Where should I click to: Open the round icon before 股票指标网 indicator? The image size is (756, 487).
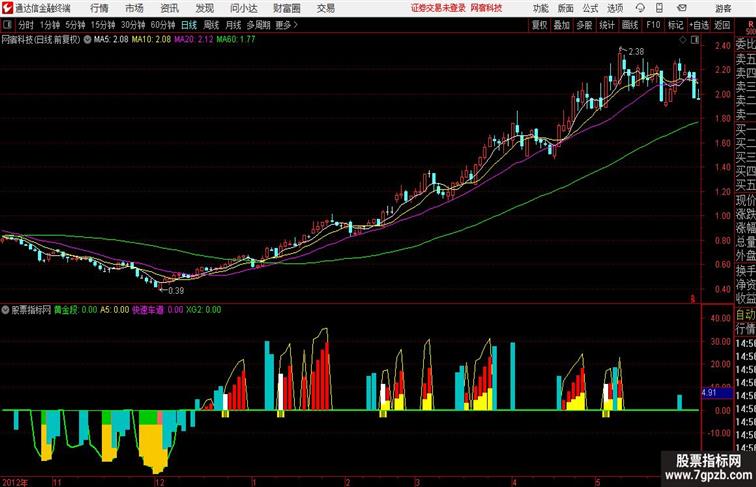click(x=6, y=310)
